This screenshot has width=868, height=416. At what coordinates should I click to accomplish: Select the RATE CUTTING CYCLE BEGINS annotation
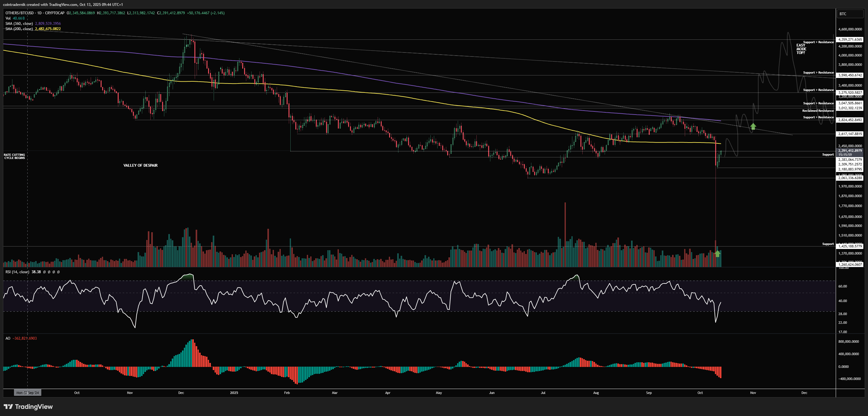click(x=14, y=156)
